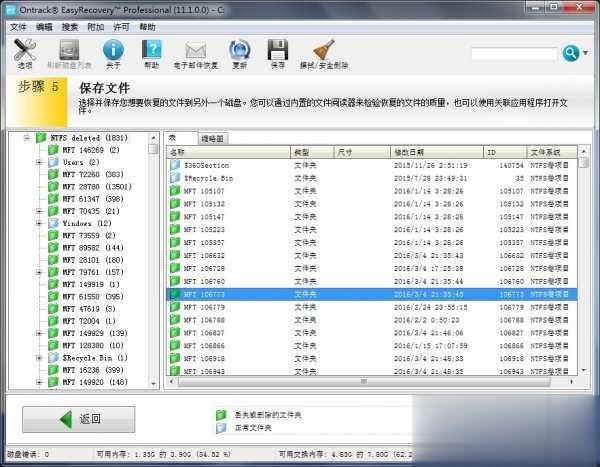Click the green folder icon of MFT 106632
Viewport: 600px width, 467px height.
(x=175, y=255)
